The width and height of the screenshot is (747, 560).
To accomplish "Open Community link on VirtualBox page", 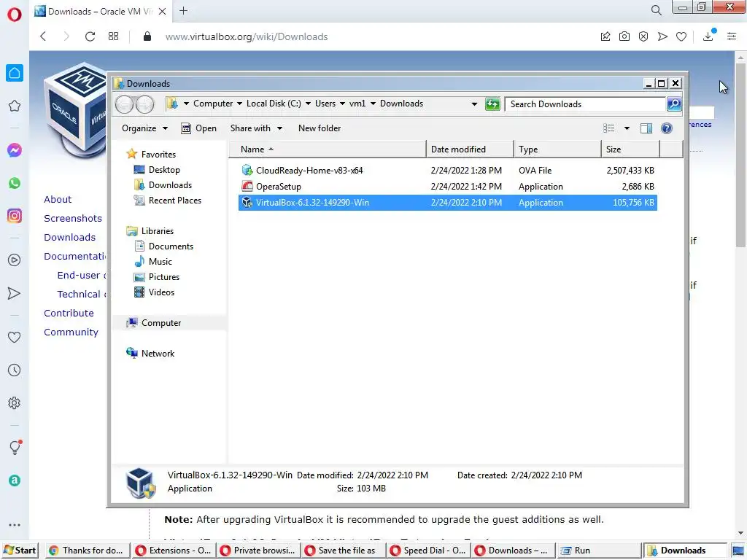I will (71, 332).
